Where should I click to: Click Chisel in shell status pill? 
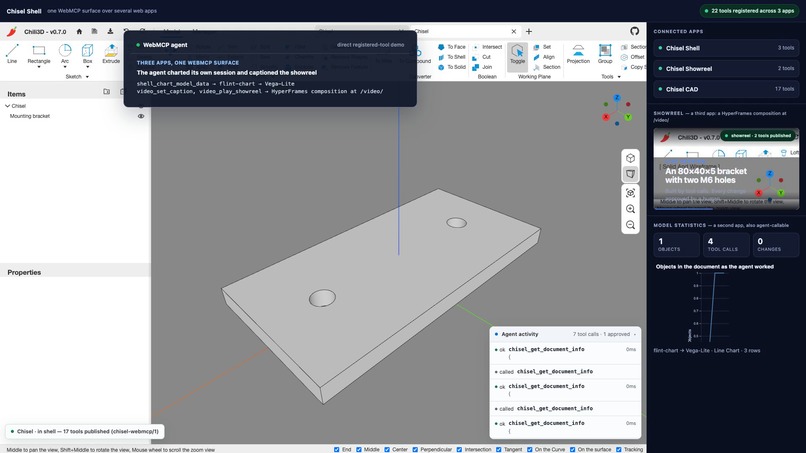coord(85,431)
